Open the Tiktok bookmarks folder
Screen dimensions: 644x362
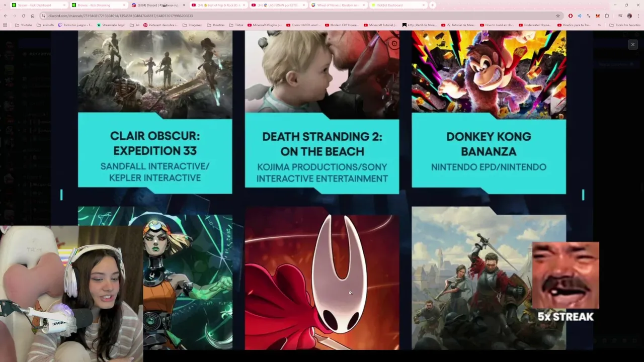click(236, 25)
